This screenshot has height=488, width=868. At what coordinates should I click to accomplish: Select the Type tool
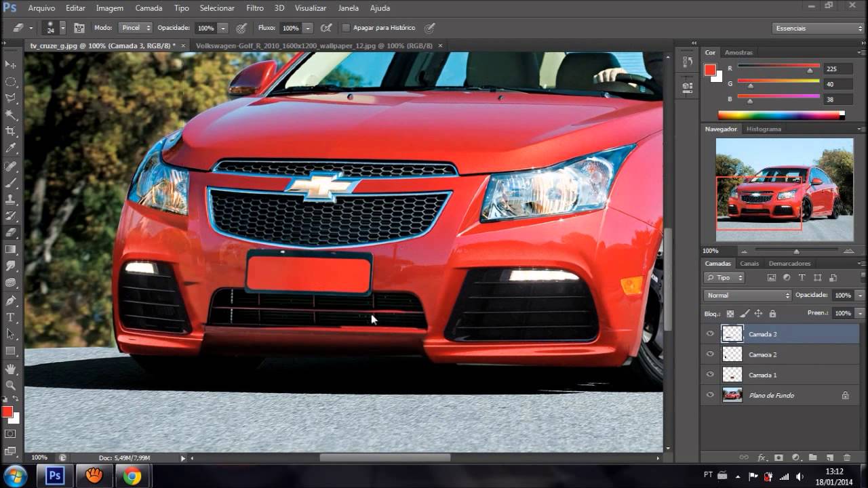(11, 317)
